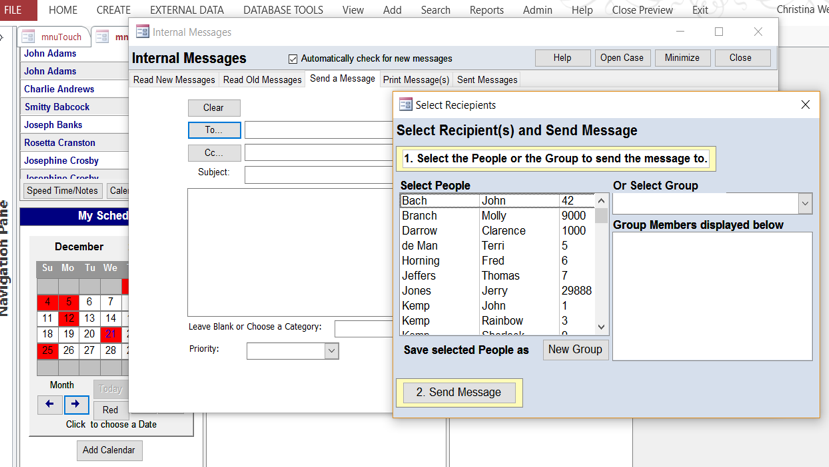The height and width of the screenshot is (467, 829).
Task: Open the DATABASE TOOLS ribbon tab
Action: click(283, 10)
